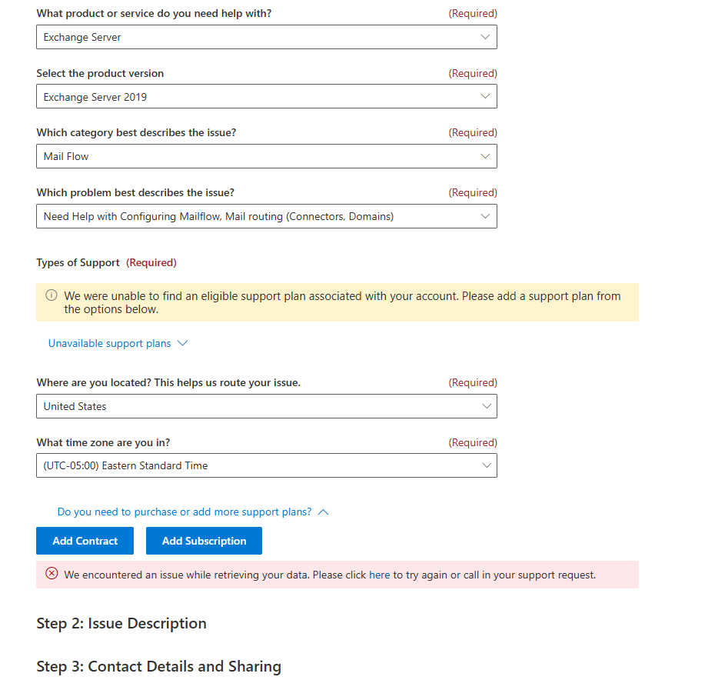
Task: Click the Add Subscription button
Action: pos(204,541)
